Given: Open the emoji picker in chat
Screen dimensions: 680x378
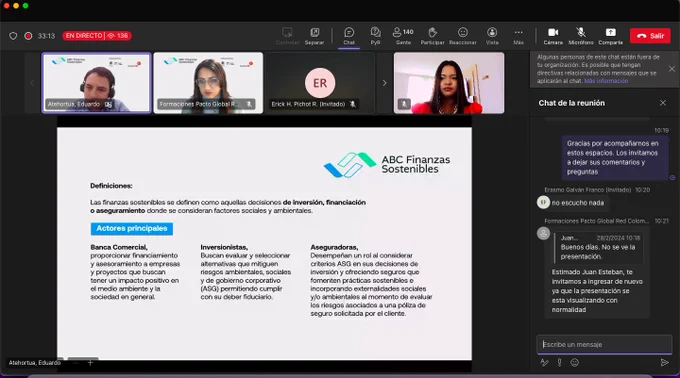Looking at the screenshot, I should pos(575,362).
